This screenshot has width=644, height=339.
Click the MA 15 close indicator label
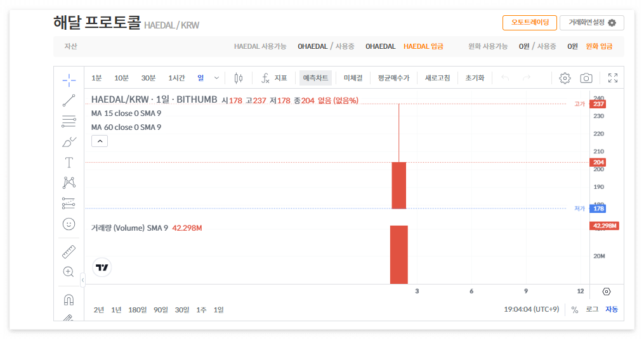pyautogui.click(x=126, y=113)
